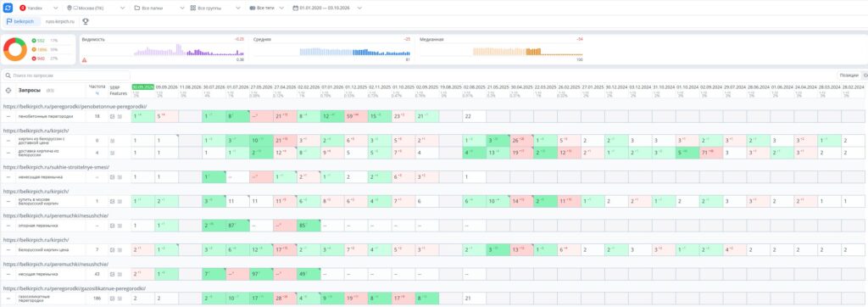The width and height of the screenshot is (868, 307).
Task: Click the orange Медианная bar chart
Action: pyautogui.click(x=527, y=52)
